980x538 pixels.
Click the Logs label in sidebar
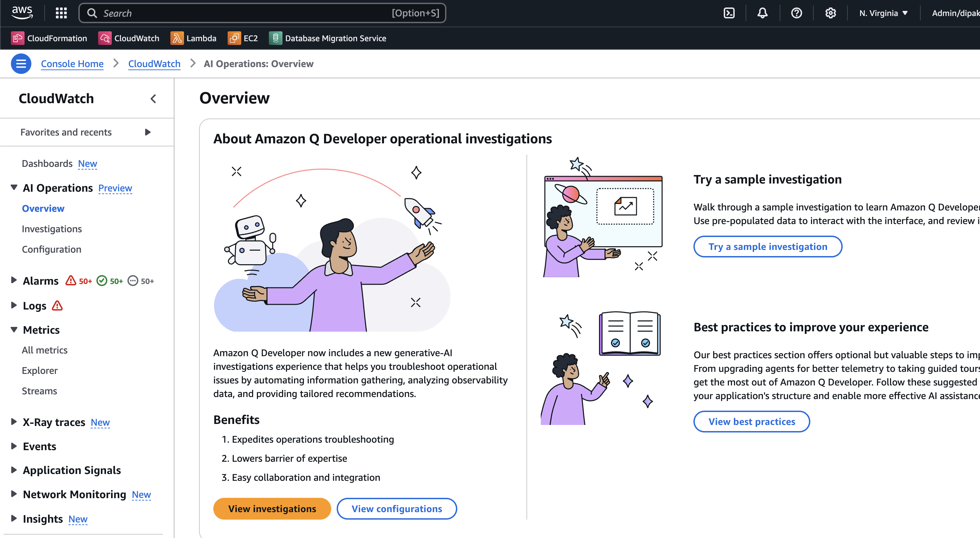point(34,306)
